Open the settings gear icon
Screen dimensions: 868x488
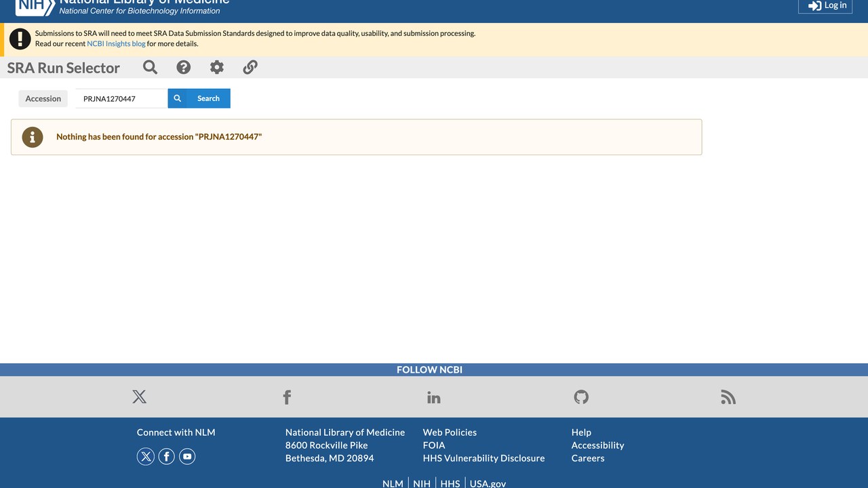point(217,67)
